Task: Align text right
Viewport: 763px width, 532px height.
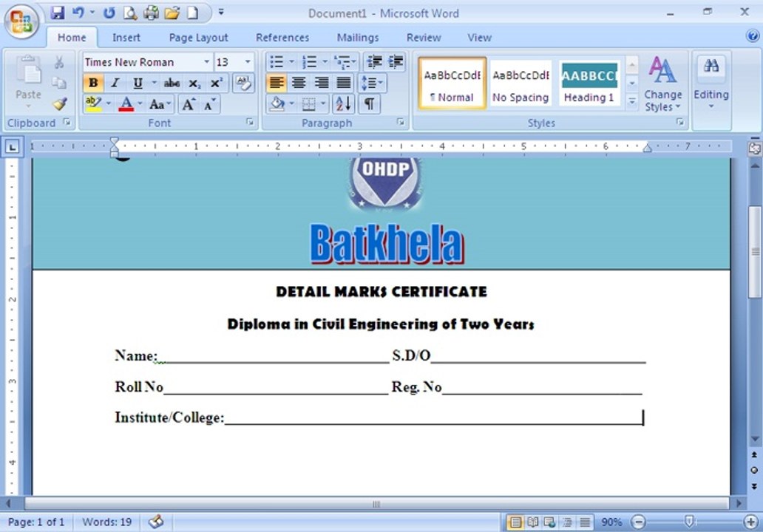Action: click(x=321, y=83)
